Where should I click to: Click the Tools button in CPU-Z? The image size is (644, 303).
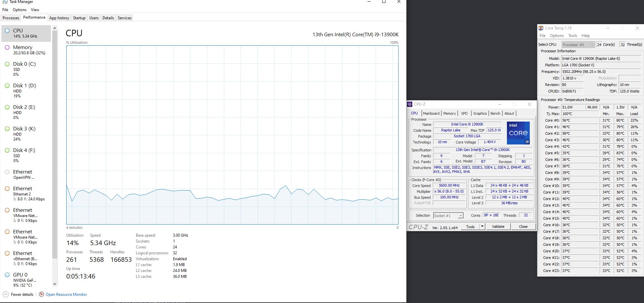[x=470, y=227]
